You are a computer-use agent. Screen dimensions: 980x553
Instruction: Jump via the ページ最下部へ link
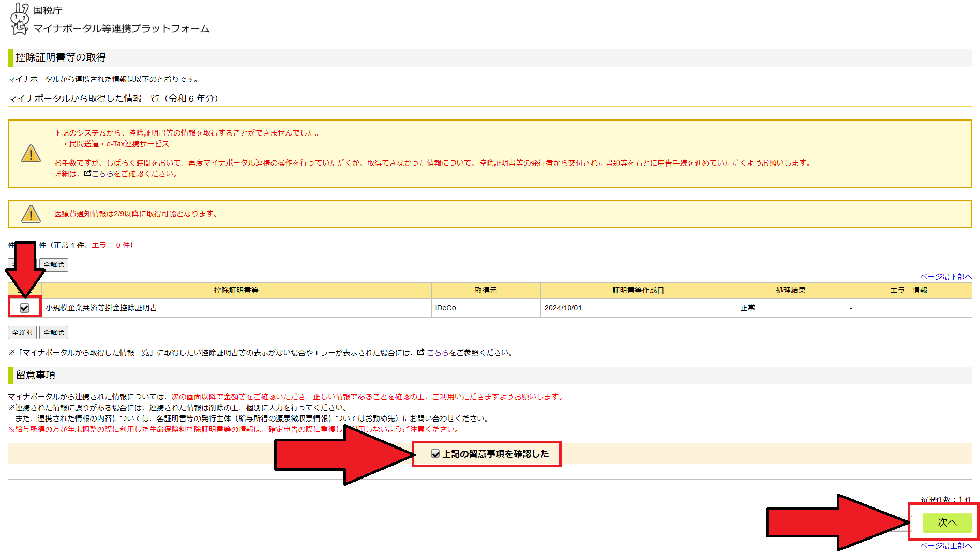coord(946,277)
